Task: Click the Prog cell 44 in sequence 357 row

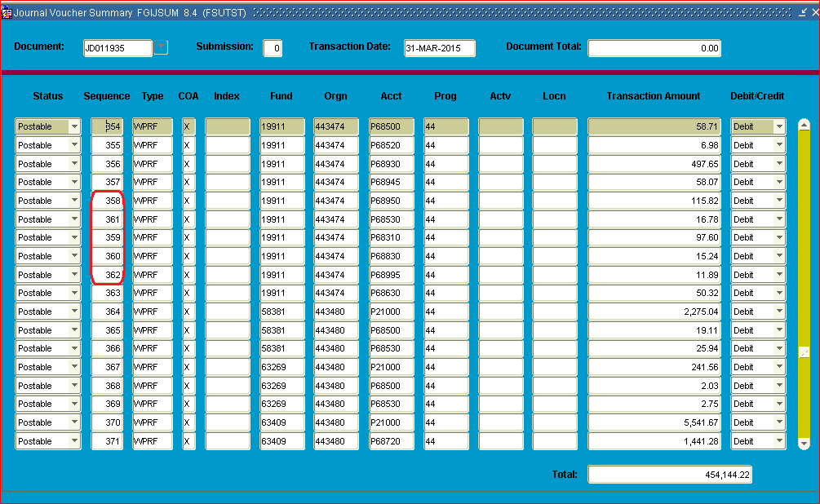Action: coord(445,182)
